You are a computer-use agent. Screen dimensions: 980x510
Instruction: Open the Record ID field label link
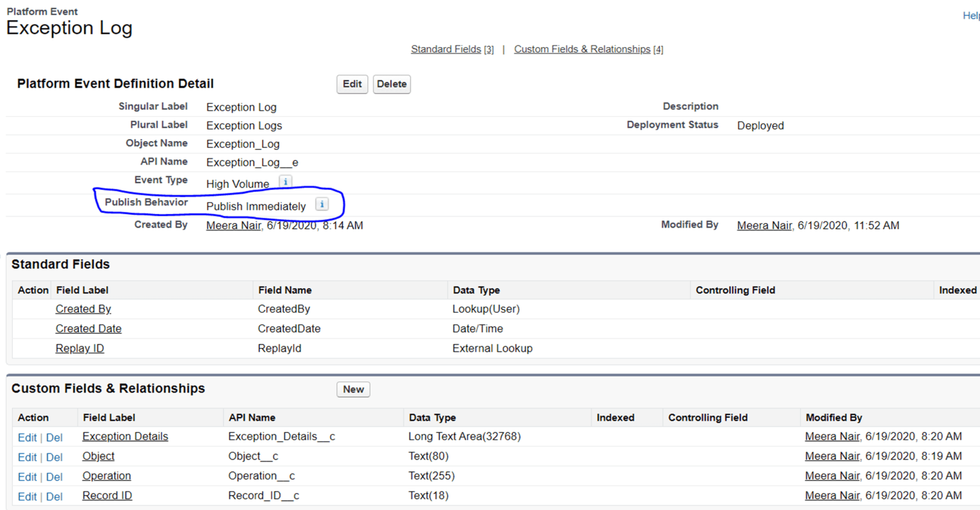(107, 496)
